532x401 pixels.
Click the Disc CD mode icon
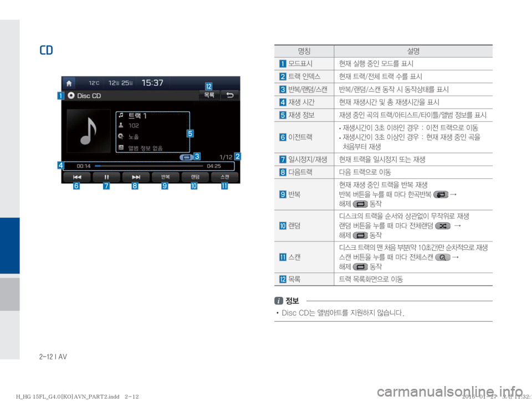point(71,96)
